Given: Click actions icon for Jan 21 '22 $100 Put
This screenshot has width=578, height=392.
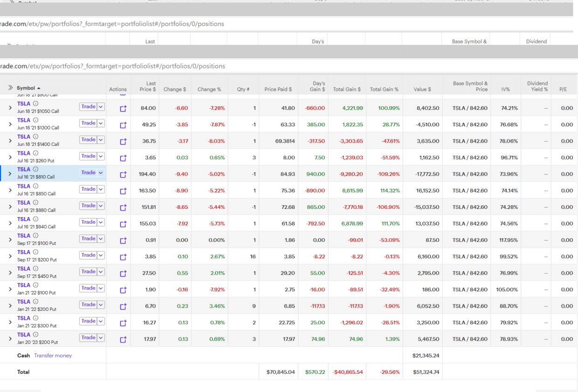Looking at the screenshot, I should coord(123,290).
